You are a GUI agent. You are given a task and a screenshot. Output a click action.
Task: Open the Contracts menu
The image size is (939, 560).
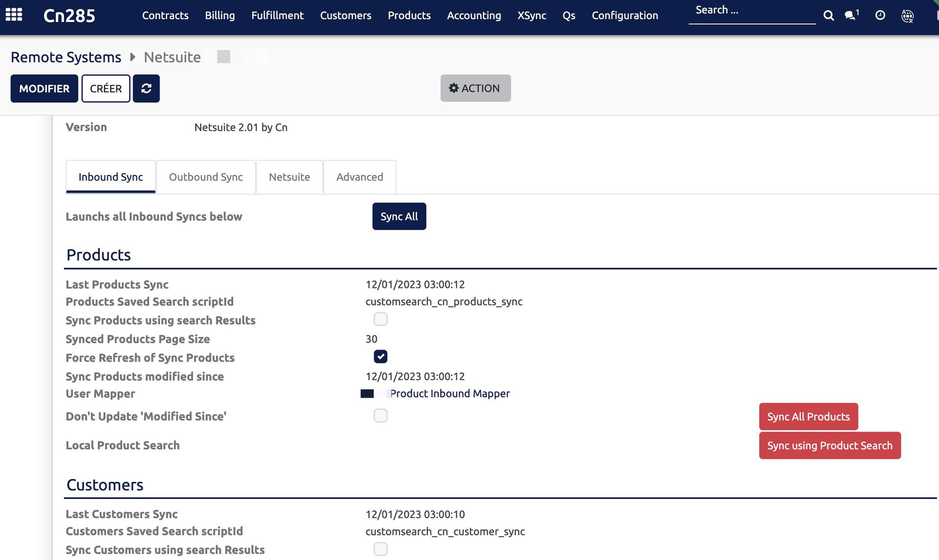click(165, 15)
